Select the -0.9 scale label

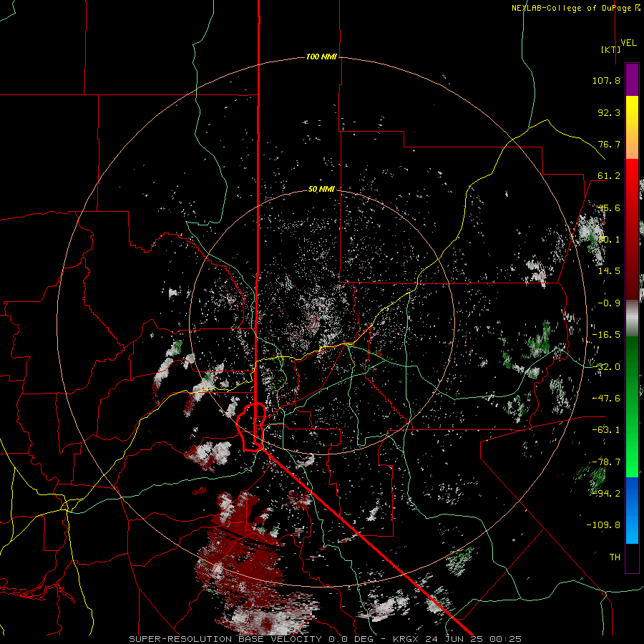[x=609, y=303]
